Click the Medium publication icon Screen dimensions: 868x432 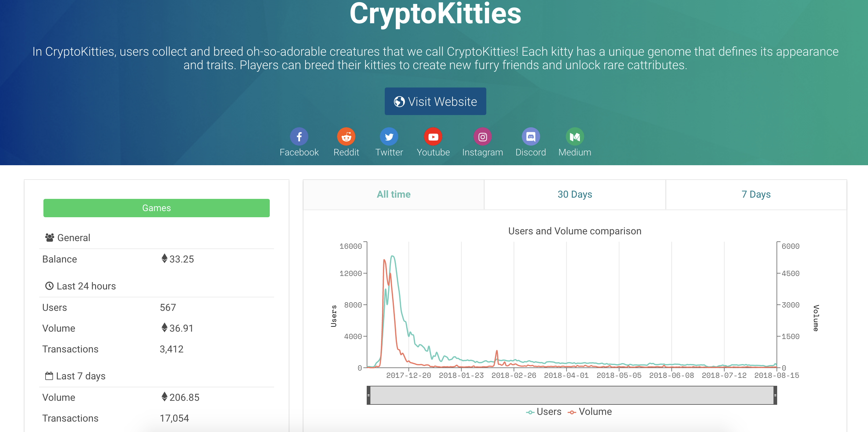tap(574, 137)
